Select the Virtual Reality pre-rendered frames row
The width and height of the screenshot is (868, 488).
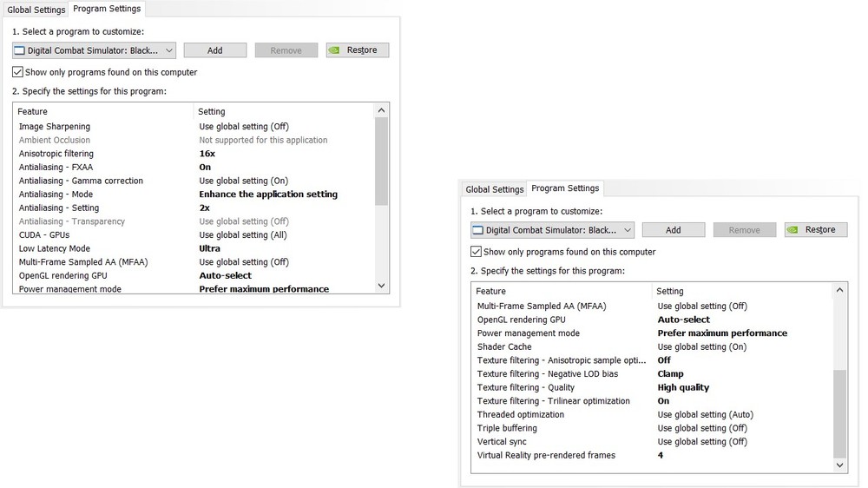point(546,455)
